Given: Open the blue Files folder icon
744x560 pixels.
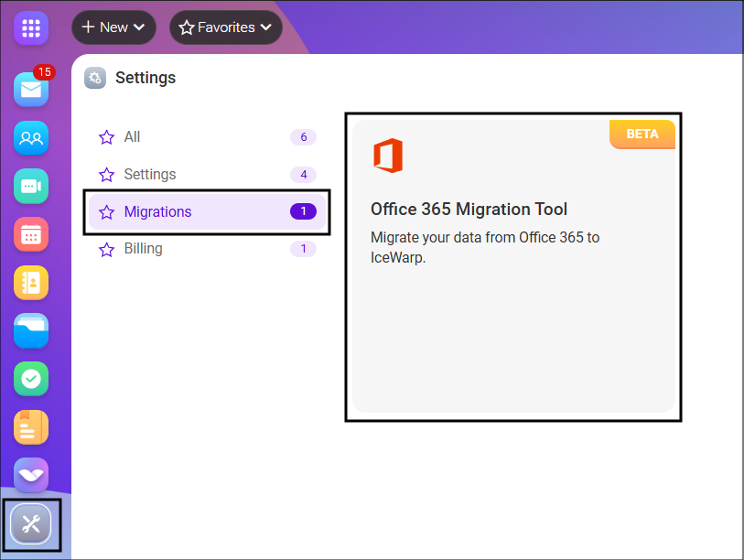Looking at the screenshot, I should [x=31, y=331].
